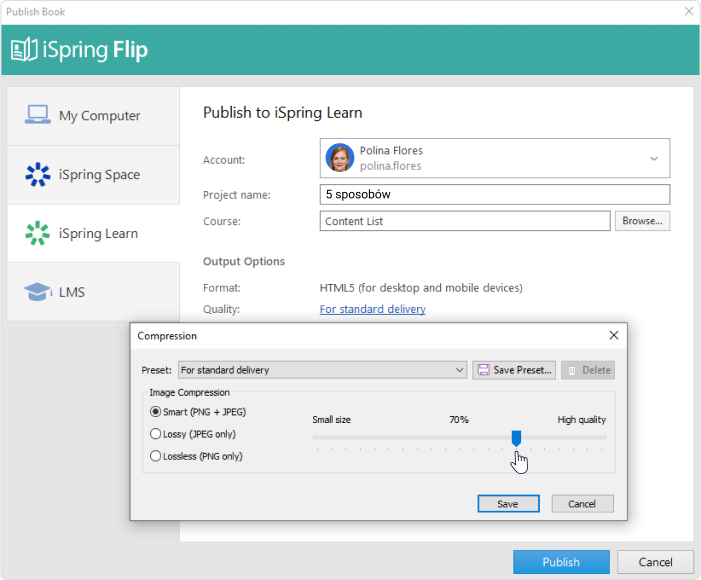Open the Preset dropdown list
Screen dimensions: 701x580
tap(322, 370)
